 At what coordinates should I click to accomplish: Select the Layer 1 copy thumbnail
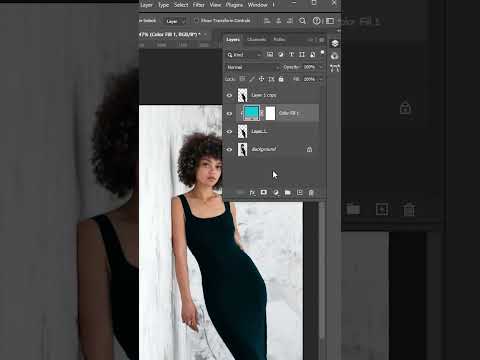[242, 95]
